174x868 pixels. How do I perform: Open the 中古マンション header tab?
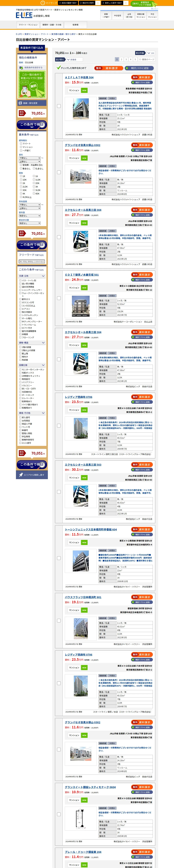point(152,15)
